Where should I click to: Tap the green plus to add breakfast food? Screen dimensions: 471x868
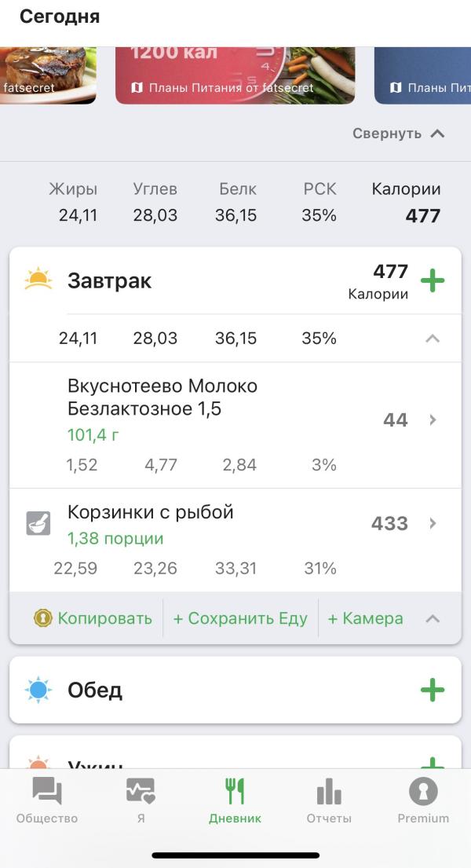click(x=433, y=281)
